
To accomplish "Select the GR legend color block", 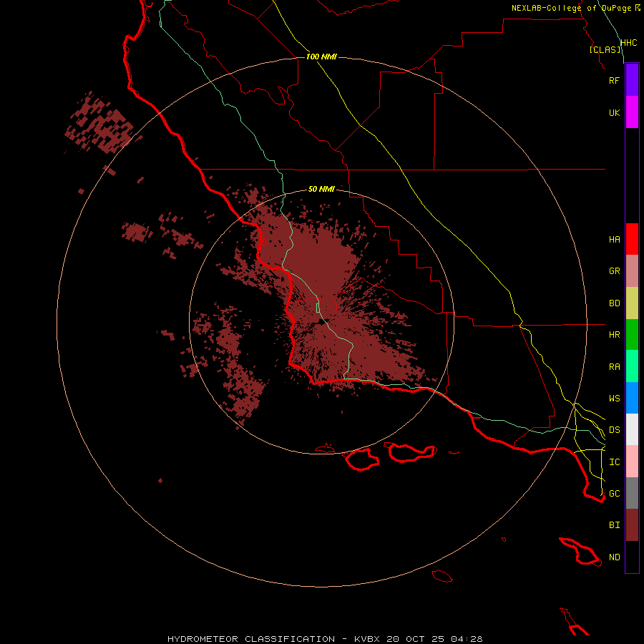I will tap(632, 271).
